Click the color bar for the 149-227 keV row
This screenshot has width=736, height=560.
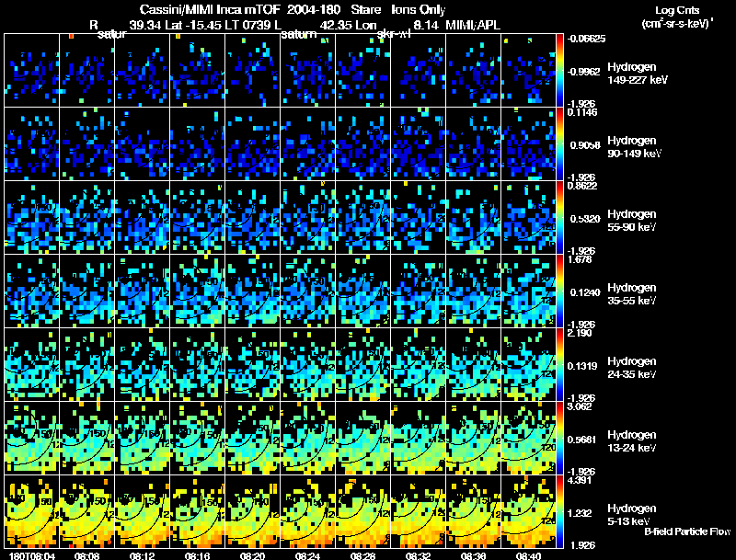tap(559, 71)
